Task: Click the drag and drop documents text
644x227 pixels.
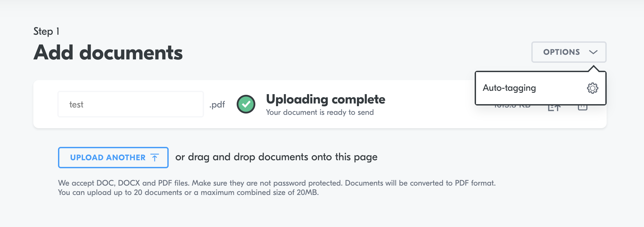Action: (276, 157)
